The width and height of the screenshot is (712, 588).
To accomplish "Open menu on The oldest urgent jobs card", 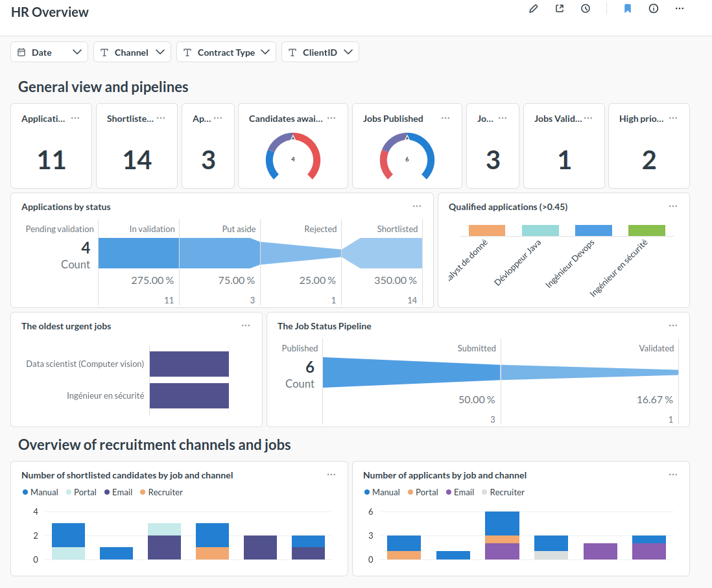I will tap(246, 325).
